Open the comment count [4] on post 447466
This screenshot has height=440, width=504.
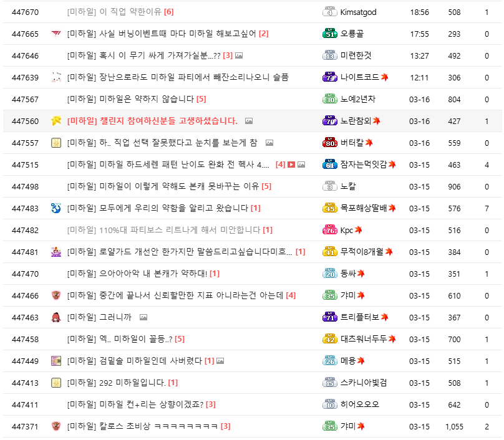coord(291,295)
